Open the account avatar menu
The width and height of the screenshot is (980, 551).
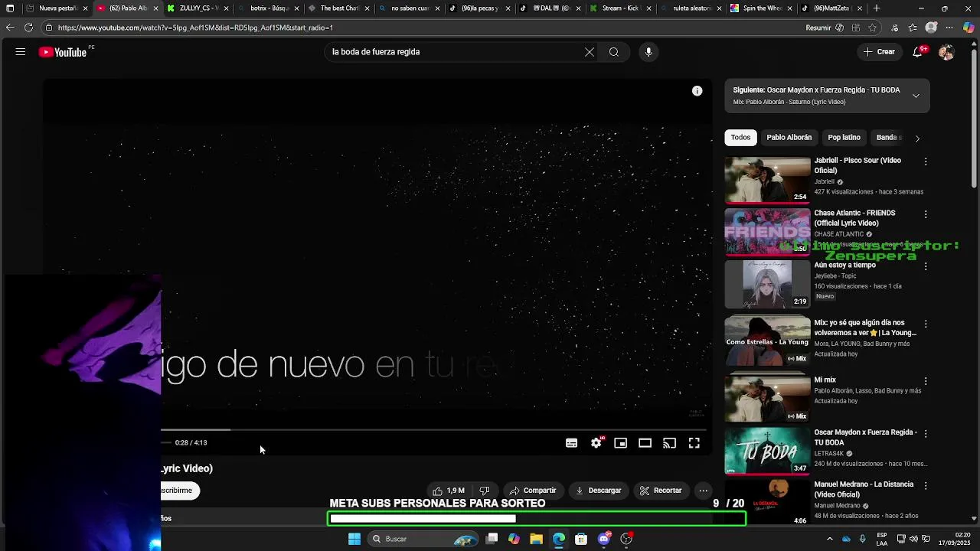946,52
